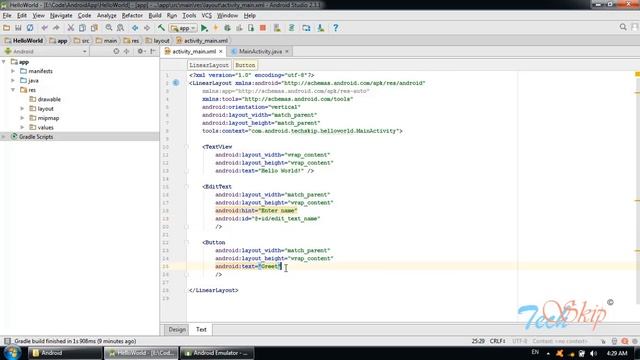This screenshot has width=640, height=360.
Task: Click the Make Project hammer icon
Action: (x=161, y=28)
